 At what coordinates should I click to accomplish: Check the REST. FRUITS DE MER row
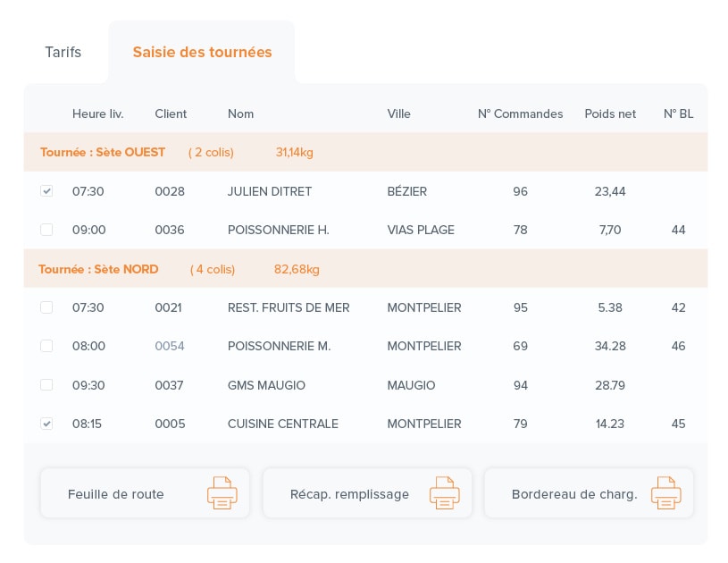[x=46, y=307]
